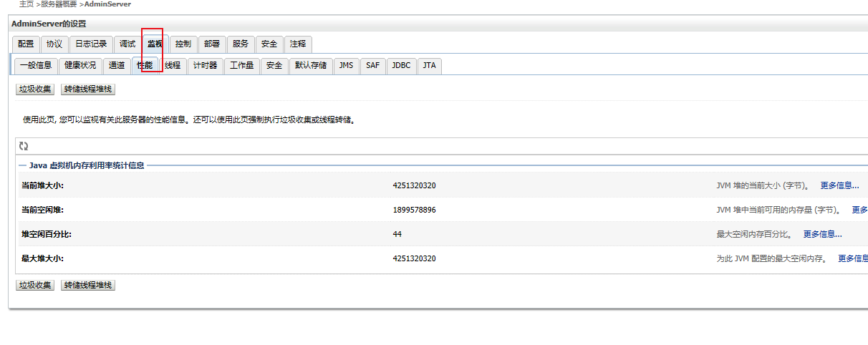Select the 默认存储 sub-tab
Screen dimensions: 868x345
(311, 66)
